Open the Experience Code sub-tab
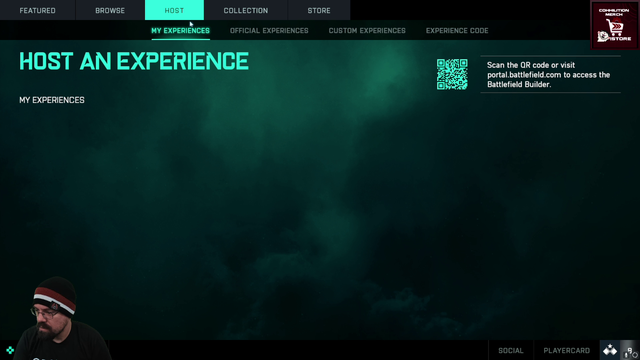 (x=457, y=31)
